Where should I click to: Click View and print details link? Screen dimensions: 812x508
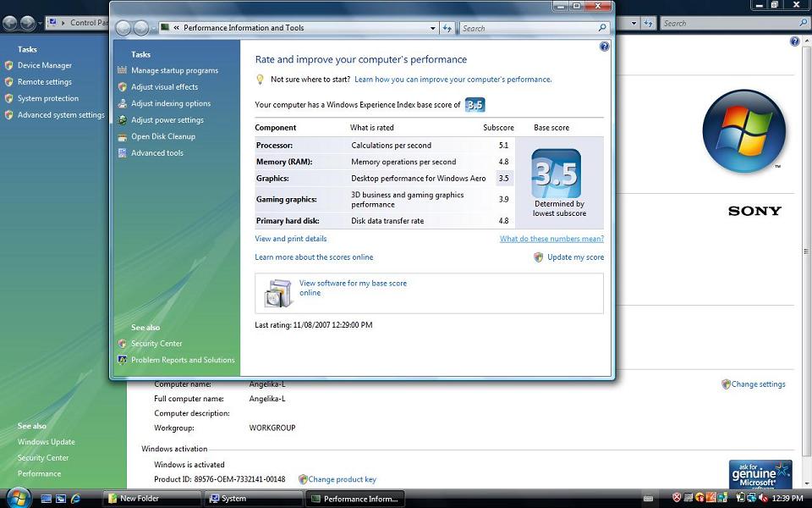click(290, 239)
